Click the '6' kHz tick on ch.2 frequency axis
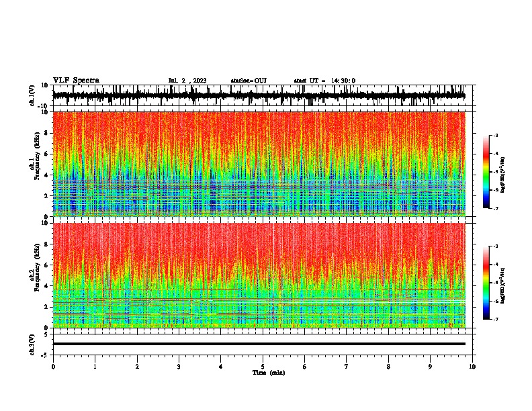This screenshot has height=411, width=532. (x=47, y=265)
